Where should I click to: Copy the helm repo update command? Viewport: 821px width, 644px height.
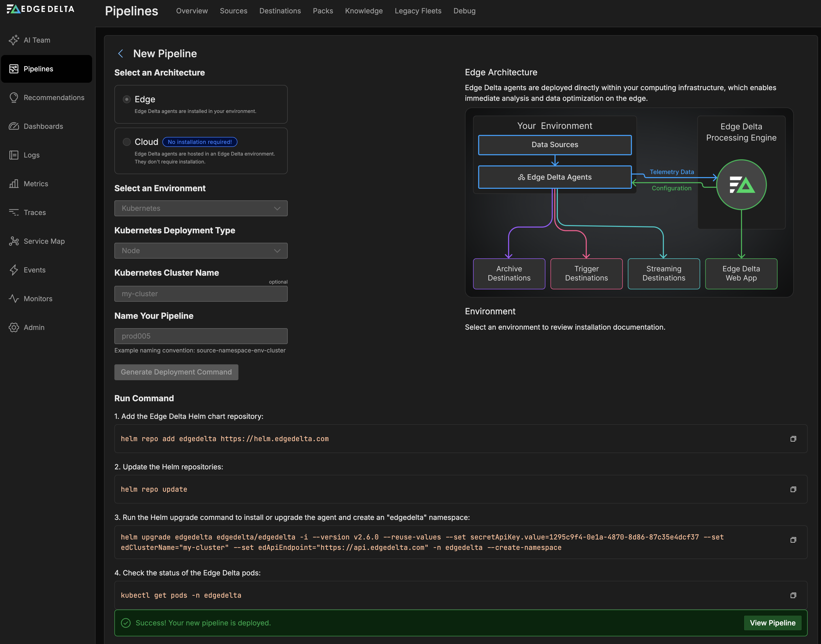793,489
